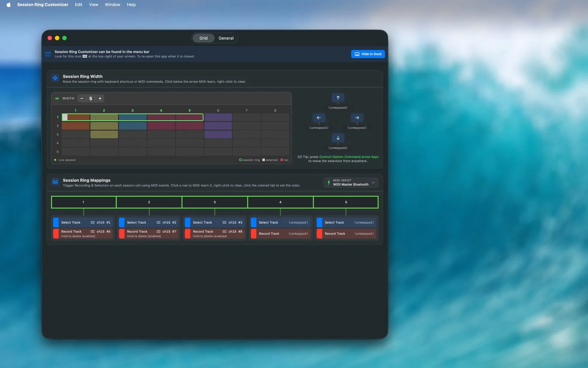
Task: Click the red color tab for track 4 Record
Action: click(254, 234)
